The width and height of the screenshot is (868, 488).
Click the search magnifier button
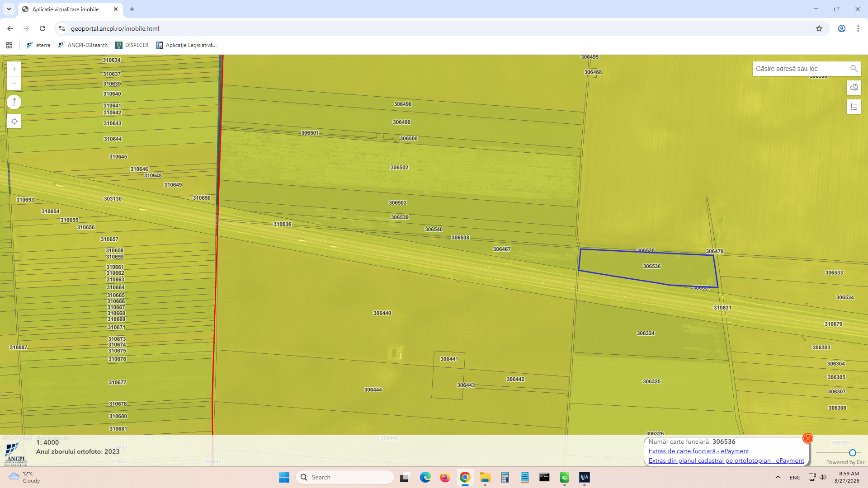[x=854, y=69]
